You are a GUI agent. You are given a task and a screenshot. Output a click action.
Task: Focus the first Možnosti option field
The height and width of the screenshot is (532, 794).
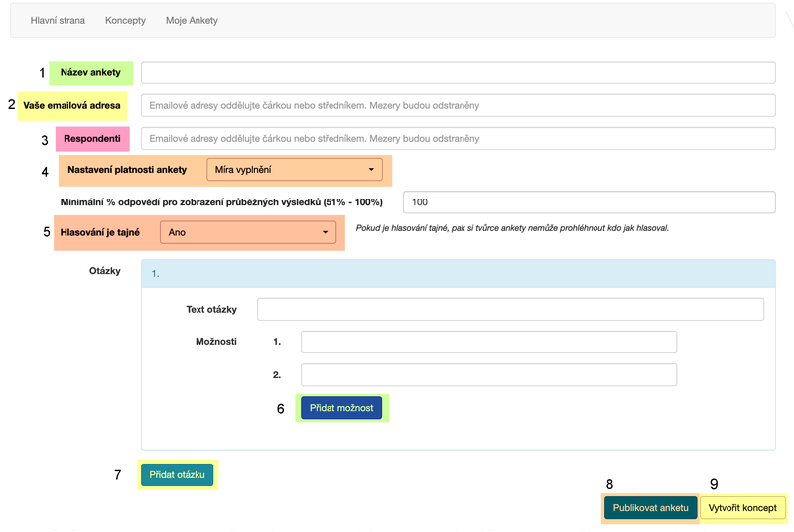click(x=488, y=341)
